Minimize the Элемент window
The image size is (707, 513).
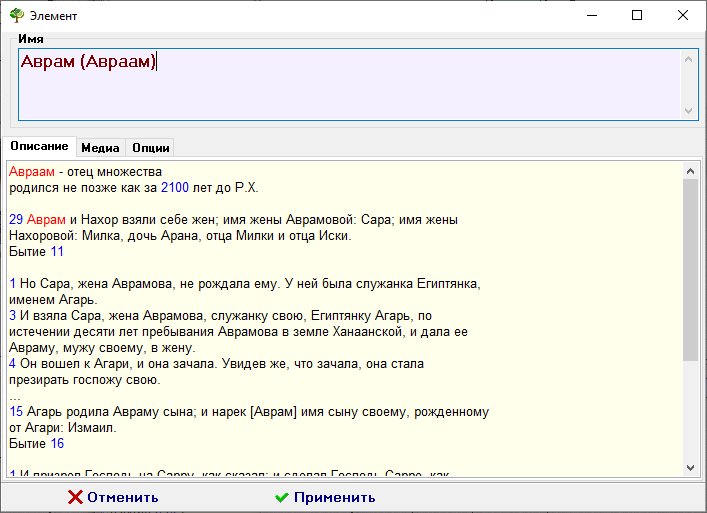[x=592, y=15]
